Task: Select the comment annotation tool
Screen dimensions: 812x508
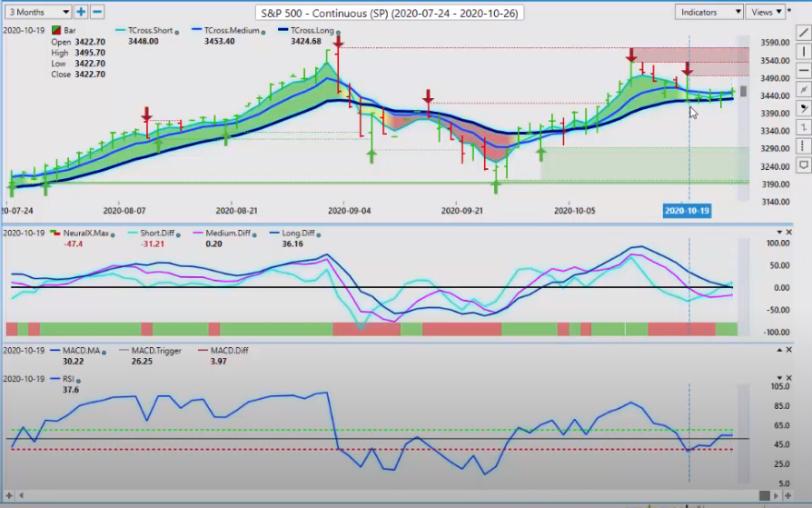Action: point(804,165)
